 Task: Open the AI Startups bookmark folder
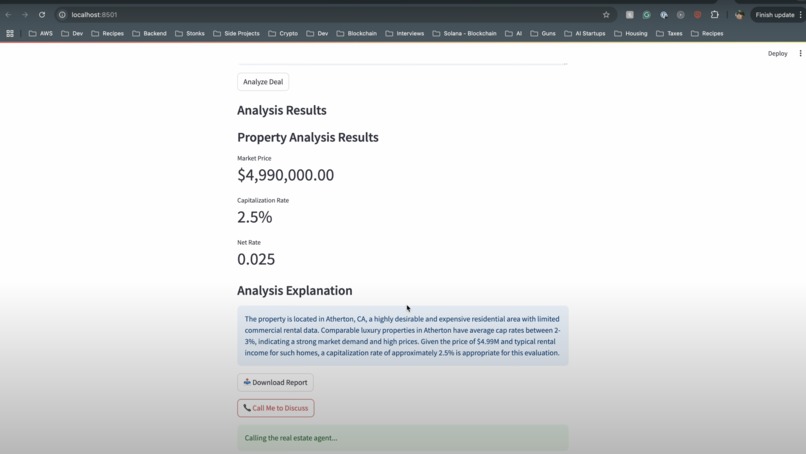pos(585,33)
